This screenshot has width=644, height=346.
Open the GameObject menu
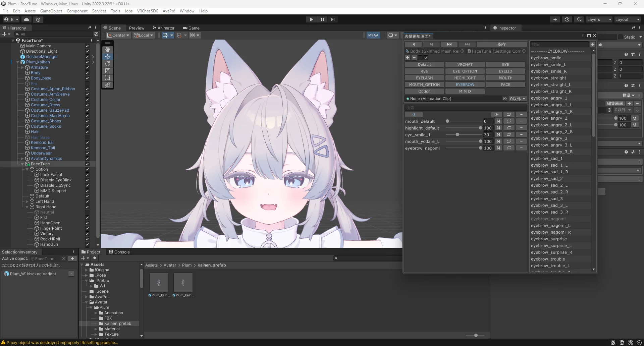click(x=51, y=11)
